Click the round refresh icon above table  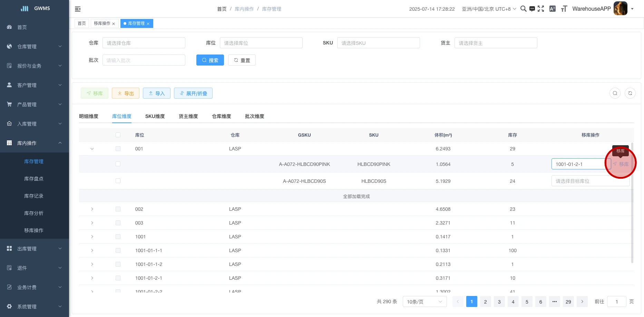(x=630, y=93)
